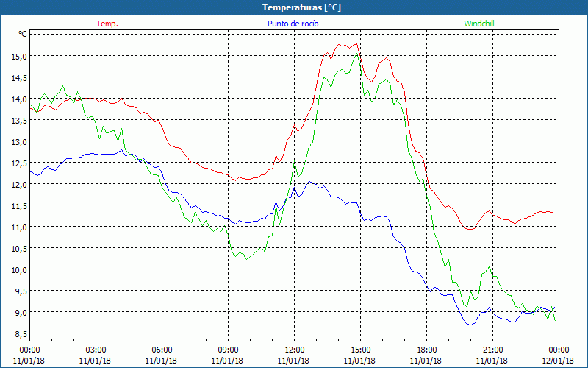Click the 11,5 y-axis value
Viewport: 588px width, 368px height.
point(20,206)
